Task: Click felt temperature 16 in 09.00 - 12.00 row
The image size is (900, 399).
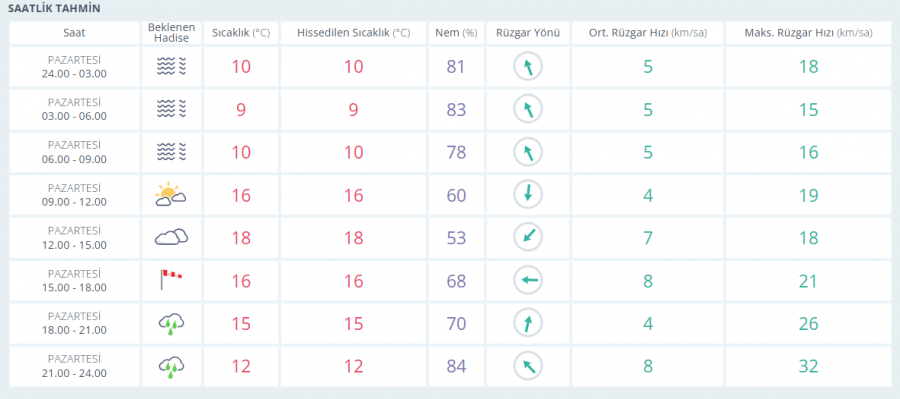Action: (354, 195)
